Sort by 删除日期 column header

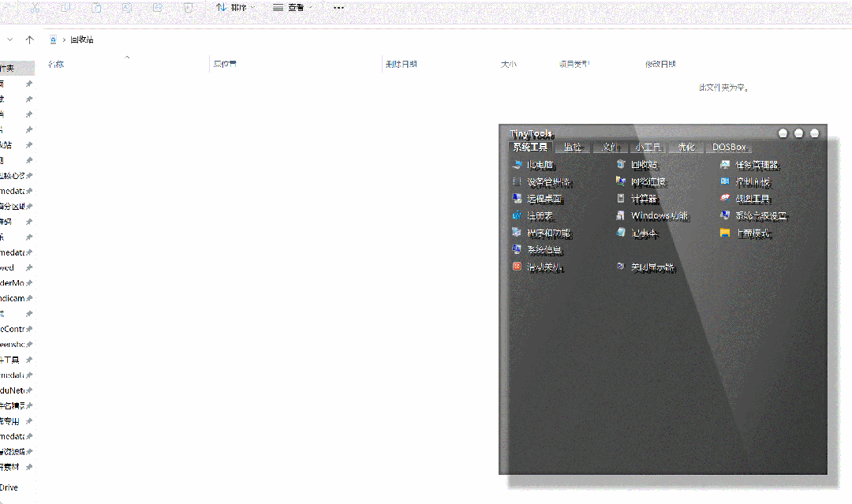tap(401, 64)
